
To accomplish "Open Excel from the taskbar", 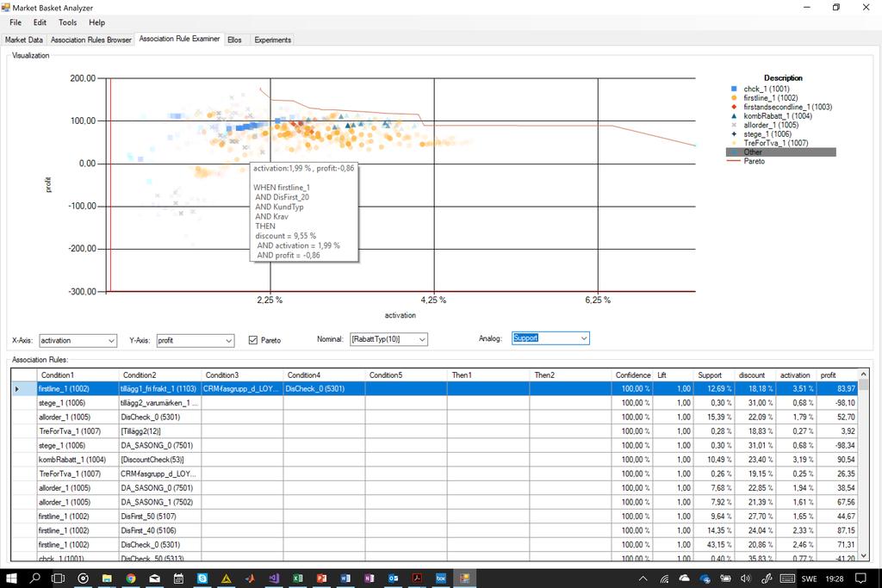I will [298, 578].
